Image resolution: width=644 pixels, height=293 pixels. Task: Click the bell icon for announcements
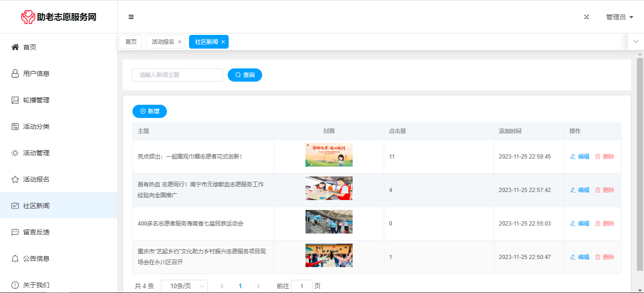(15, 259)
